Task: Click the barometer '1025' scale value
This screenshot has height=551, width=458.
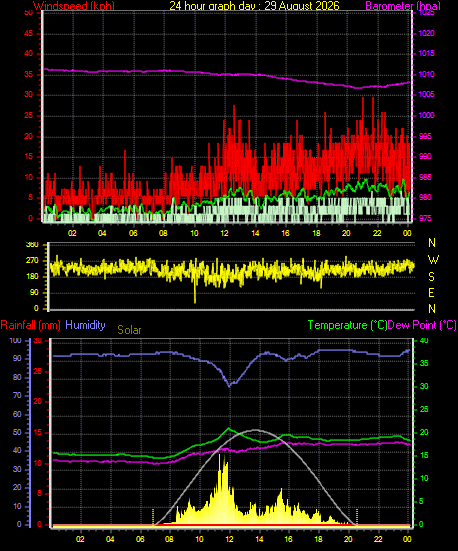Action: [426, 13]
